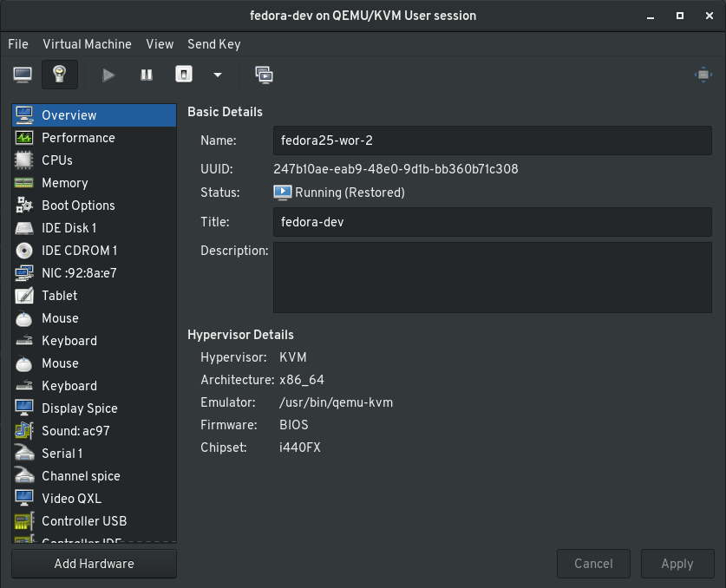Open the manage snapshots view
The height and width of the screenshot is (588, 726).
tap(264, 75)
